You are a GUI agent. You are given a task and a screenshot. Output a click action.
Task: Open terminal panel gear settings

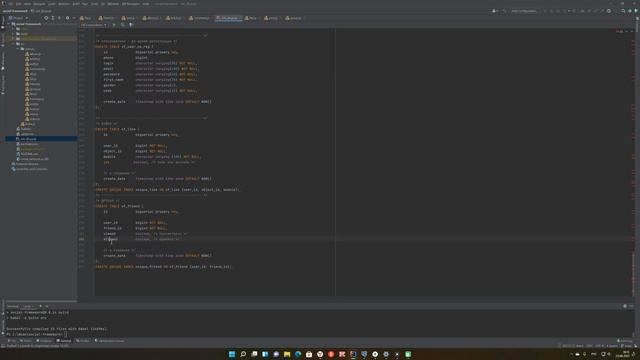(624, 306)
